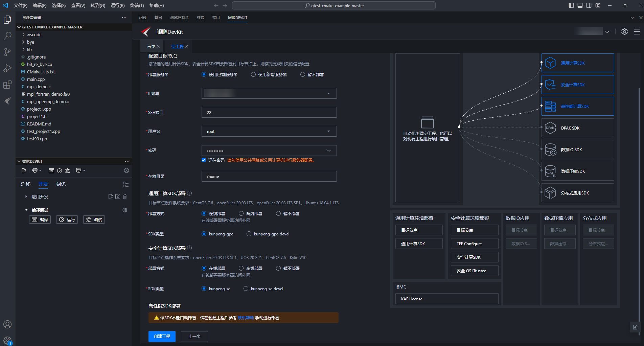Click the new project file icon in DevKit toolbar
644x346 pixels.
[23, 171]
